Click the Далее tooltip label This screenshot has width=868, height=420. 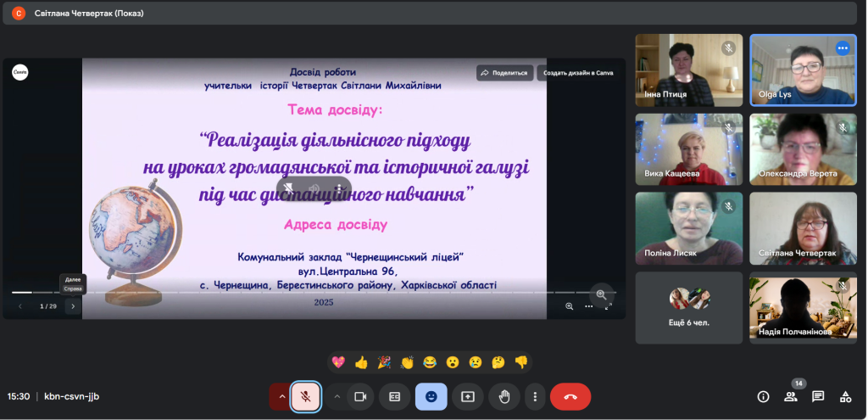point(73,280)
